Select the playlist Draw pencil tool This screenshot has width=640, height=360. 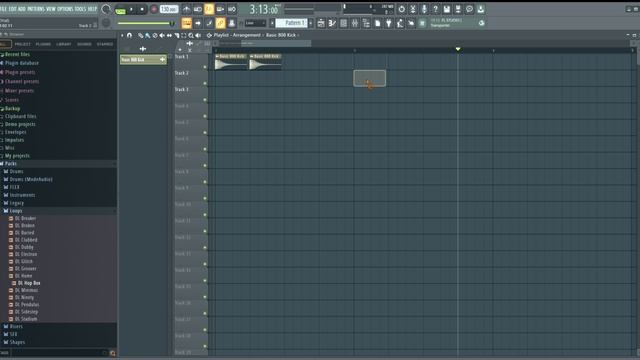pyautogui.click(x=140, y=36)
